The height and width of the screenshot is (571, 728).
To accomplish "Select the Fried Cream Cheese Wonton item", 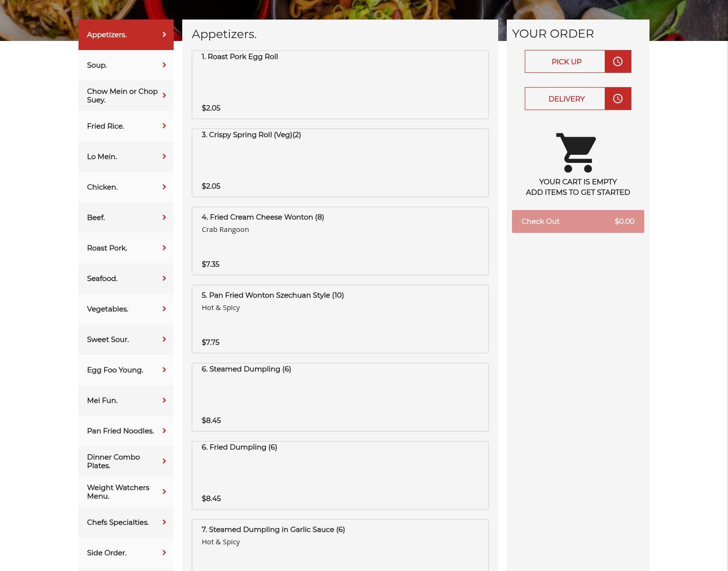I will [340, 241].
